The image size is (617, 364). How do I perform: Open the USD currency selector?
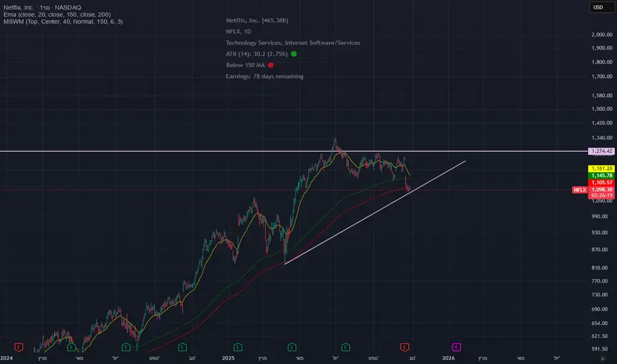coord(598,7)
